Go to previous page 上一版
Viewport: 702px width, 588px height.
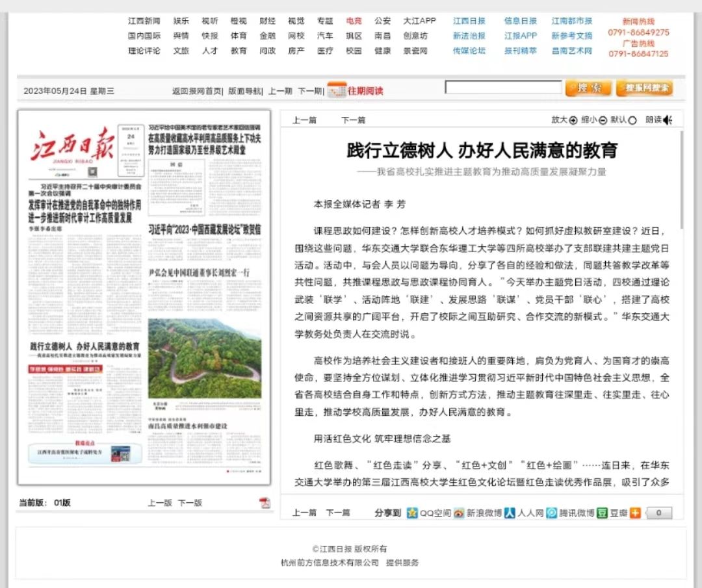click(x=160, y=502)
